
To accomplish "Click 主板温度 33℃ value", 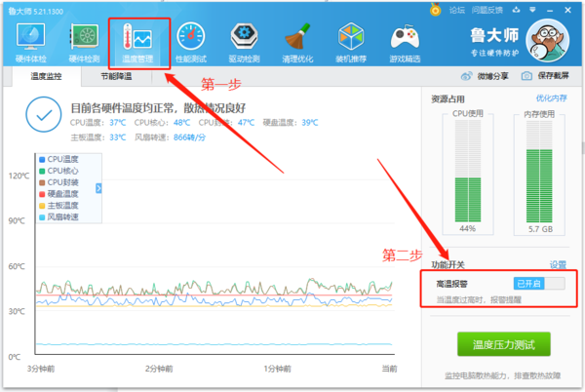I will (118, 137).
